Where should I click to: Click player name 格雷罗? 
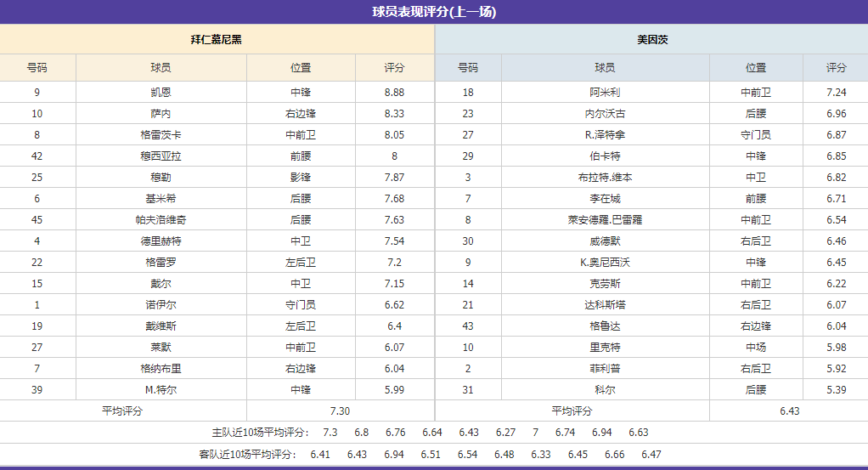click(161, 262)
